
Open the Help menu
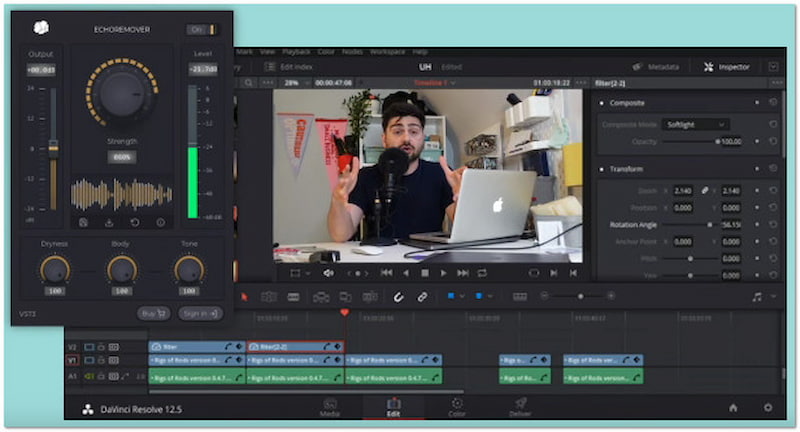click(419, 52)
